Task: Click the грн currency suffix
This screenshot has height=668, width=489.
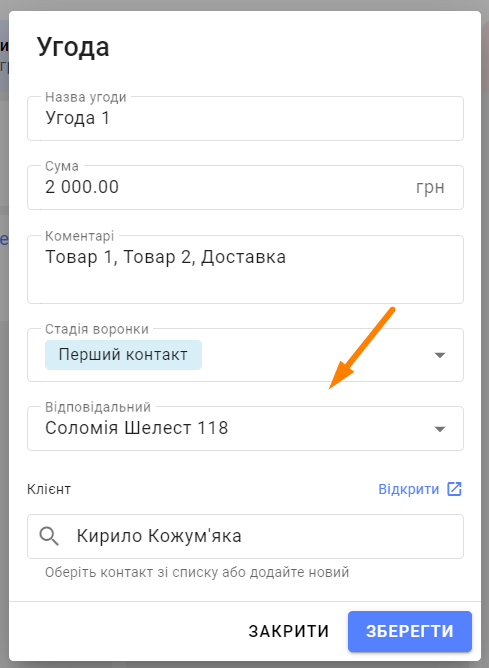Action: [x=430, y=187]
